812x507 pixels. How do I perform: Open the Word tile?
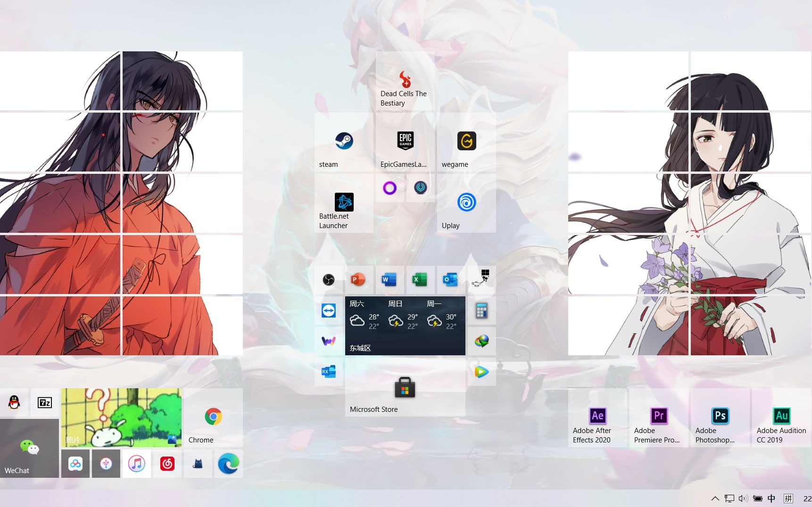[x=390, y=280]
